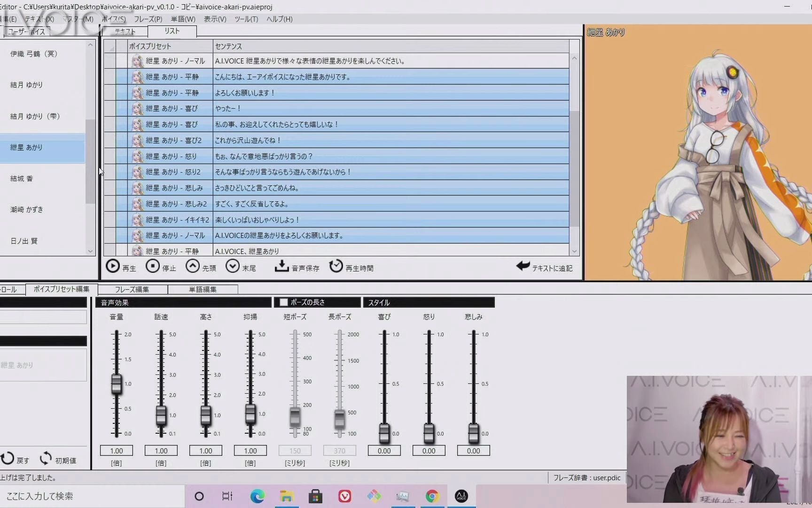Open Chrome from taskbar
This screenshot has height=508, width=812.
pyautogui.click(x=432, y=496)
